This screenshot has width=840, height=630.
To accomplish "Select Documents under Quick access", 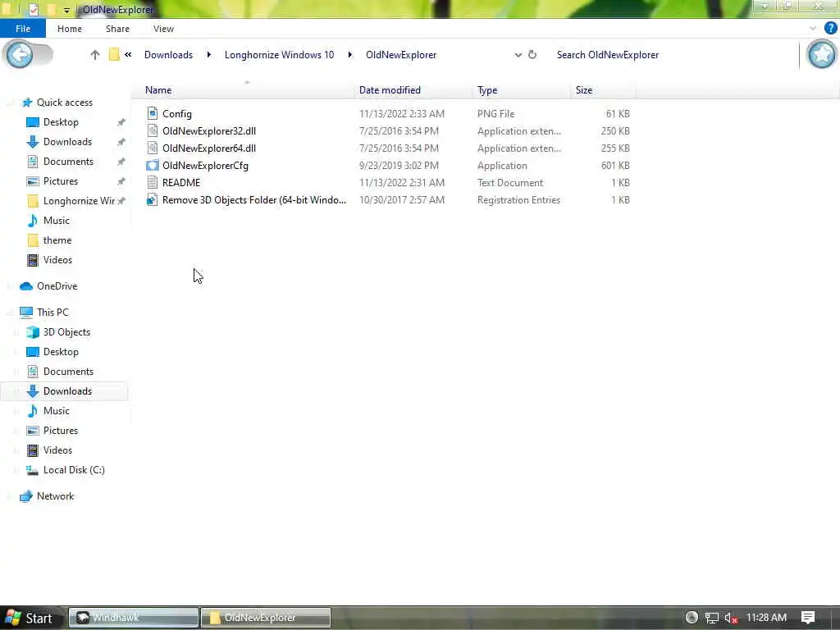I will [68, 162].
